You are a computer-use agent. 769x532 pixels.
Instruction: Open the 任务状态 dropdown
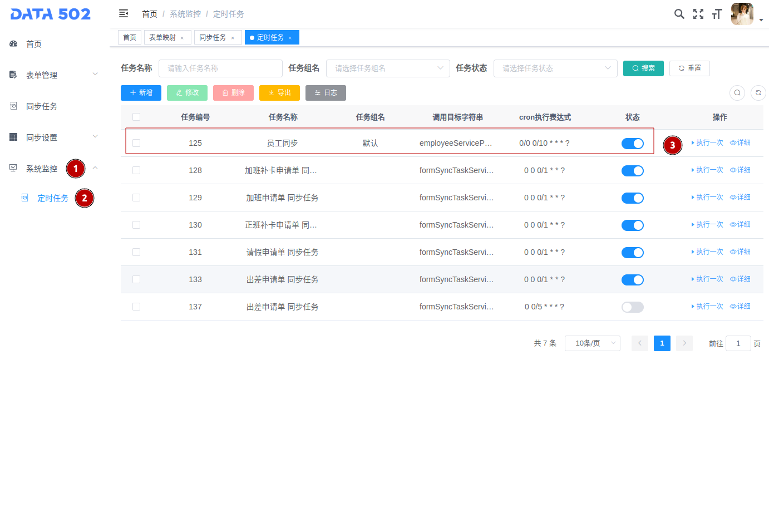555,68
